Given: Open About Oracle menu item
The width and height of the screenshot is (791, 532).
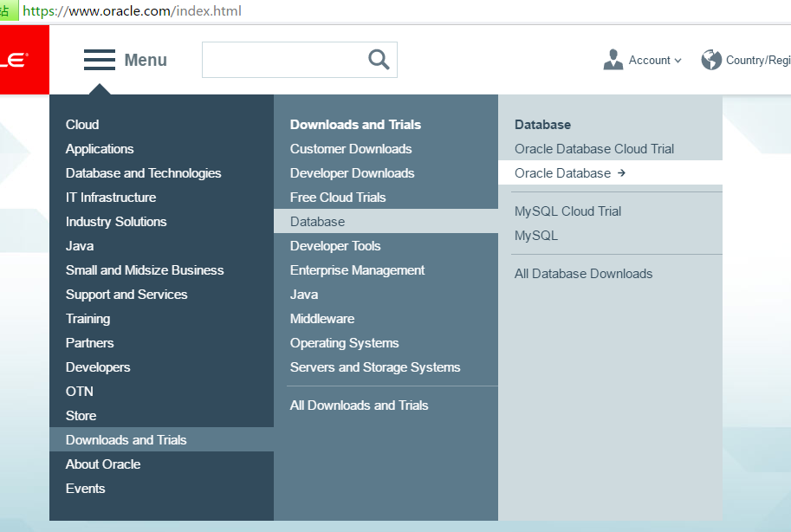Looking at the screenshot, I should (x=103, y=464).
